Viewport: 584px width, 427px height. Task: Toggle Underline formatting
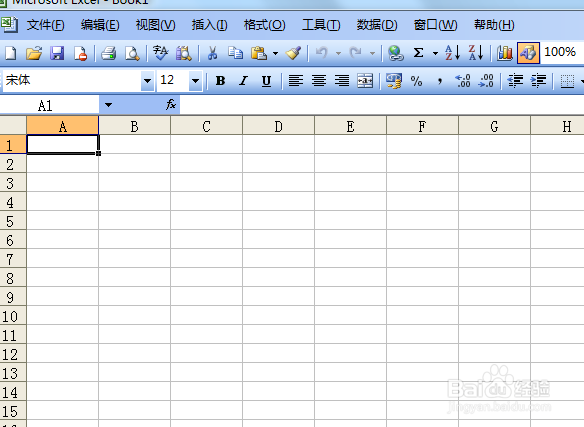(266, 80)
